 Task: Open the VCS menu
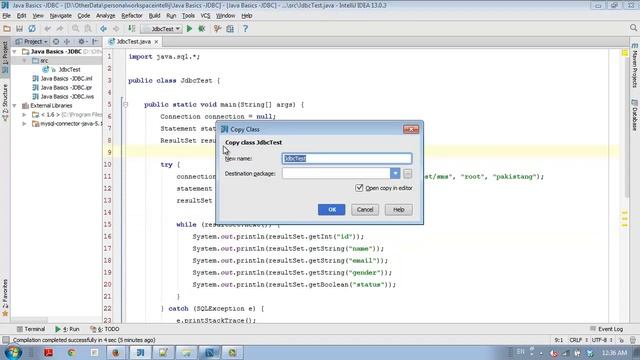click(x=205, y=16)
